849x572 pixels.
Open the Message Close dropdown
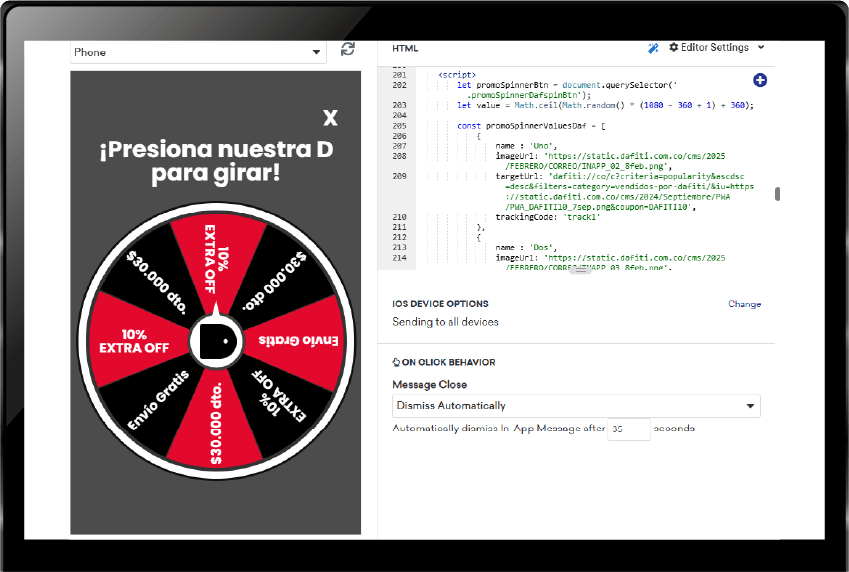pyautogui.click(x=576, y=406)
